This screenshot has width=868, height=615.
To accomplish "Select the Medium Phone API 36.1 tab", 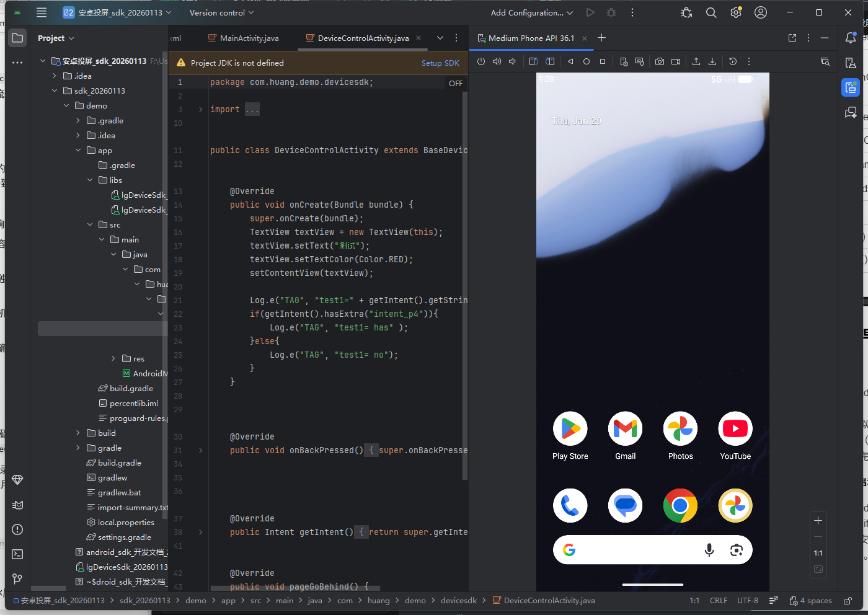I will coord(531,38).
